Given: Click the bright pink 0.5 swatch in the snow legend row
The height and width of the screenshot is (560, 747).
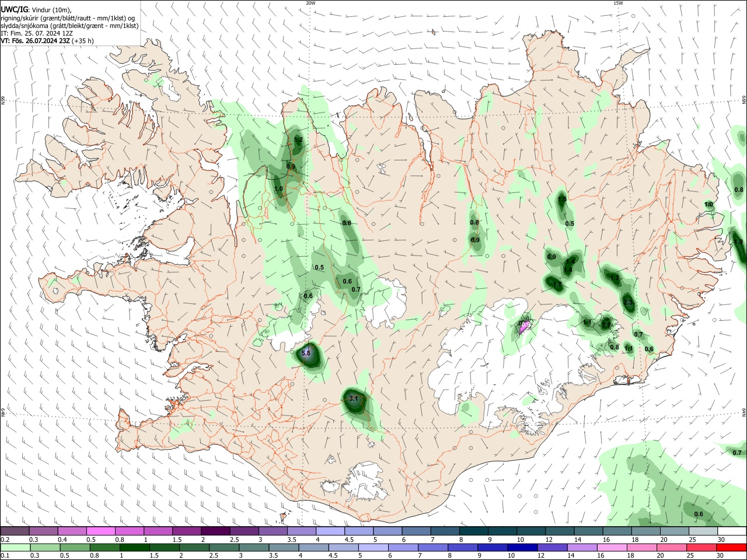Looking at the screenshot, I should tap(100, 531).
